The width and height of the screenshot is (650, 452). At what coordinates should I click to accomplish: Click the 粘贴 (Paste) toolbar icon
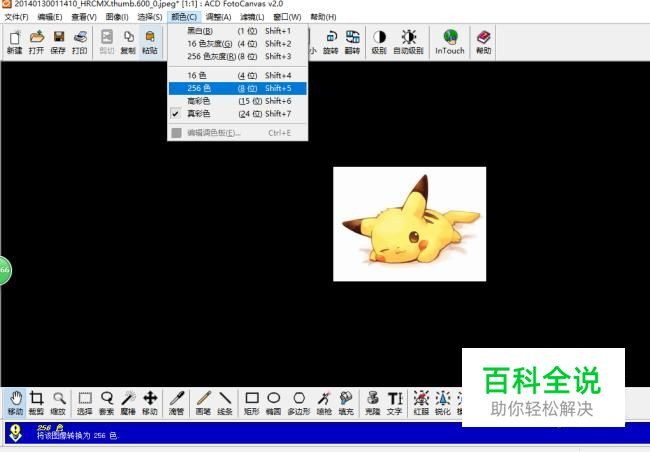point(150,42)
